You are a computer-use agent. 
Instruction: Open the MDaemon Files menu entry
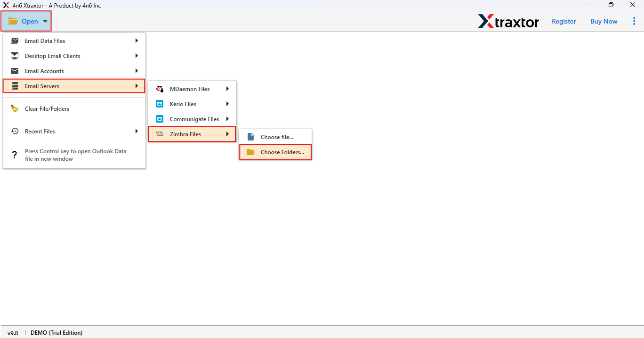pos(189,89)
